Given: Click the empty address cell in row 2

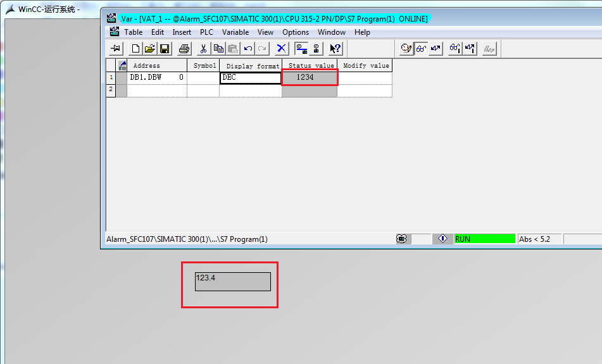Looking at the screenshot, I should (x=156, y=91).
